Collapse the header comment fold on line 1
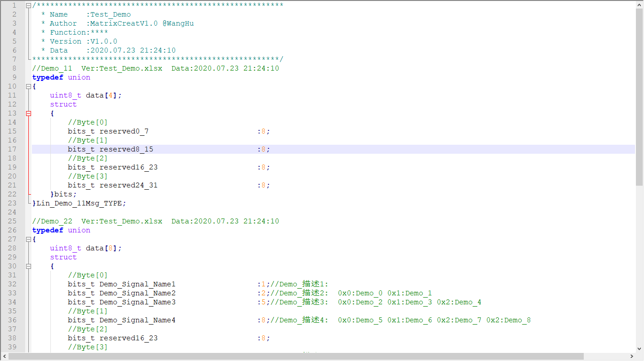The height and width of the screenshot is (361, 644). [x=29, y=5]
